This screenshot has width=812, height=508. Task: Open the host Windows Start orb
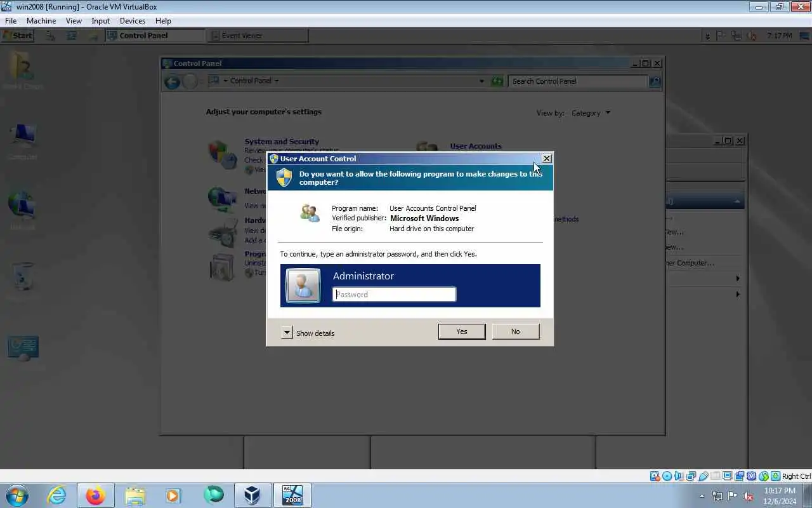click(16, 495)
